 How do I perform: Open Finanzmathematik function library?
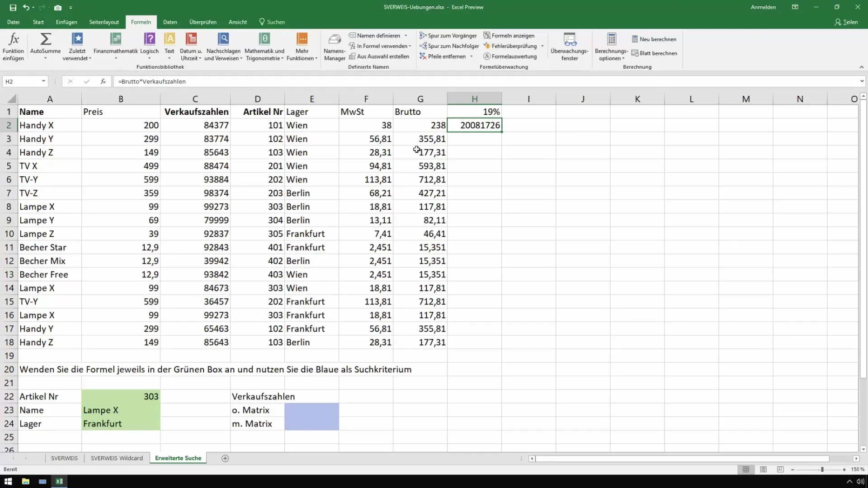click(x=116, y=47)
